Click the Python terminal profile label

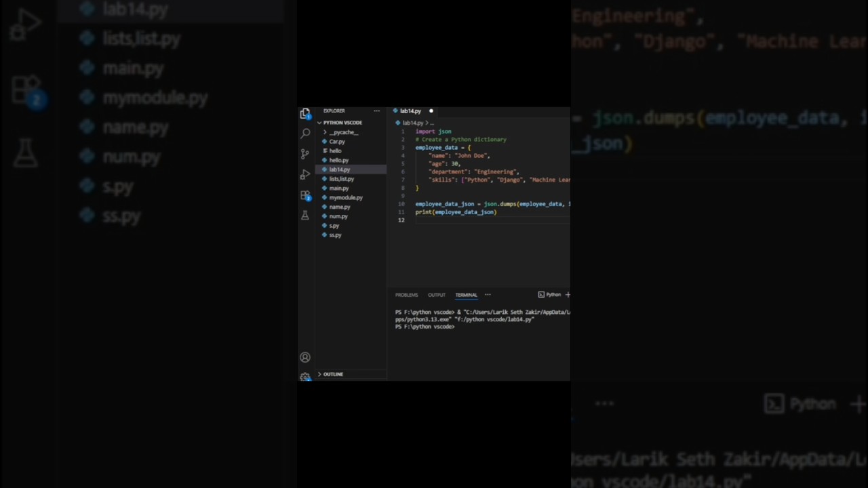click(x=550, y=295)
